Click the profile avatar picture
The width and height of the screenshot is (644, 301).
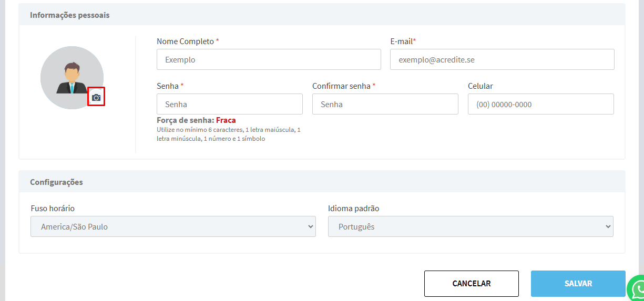click(x=71, y=77)
